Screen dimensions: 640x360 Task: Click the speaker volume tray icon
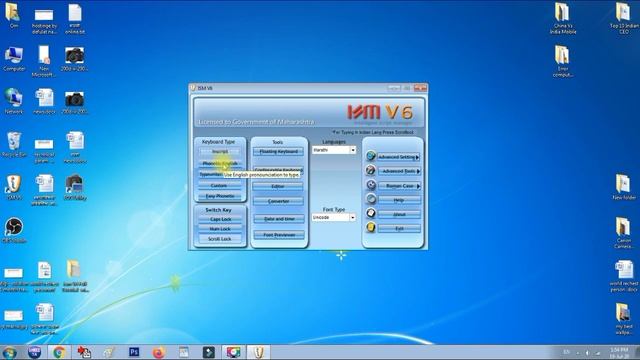tap(588, 353)
